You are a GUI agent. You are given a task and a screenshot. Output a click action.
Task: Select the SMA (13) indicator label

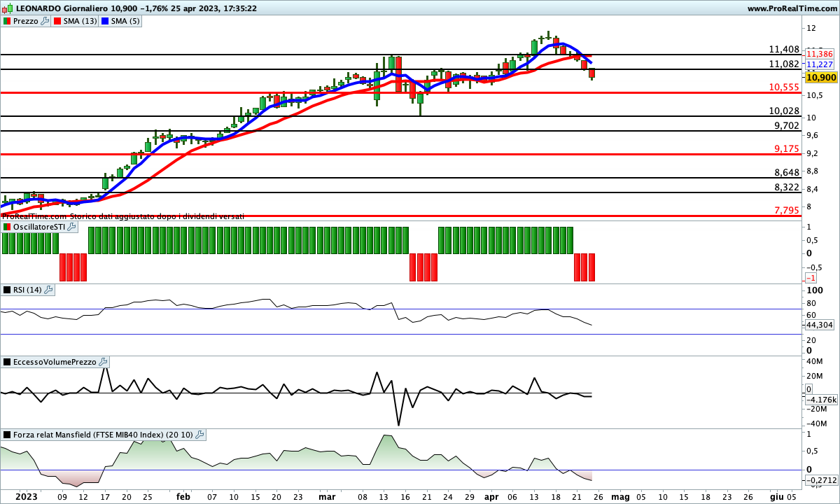point(80,21)
